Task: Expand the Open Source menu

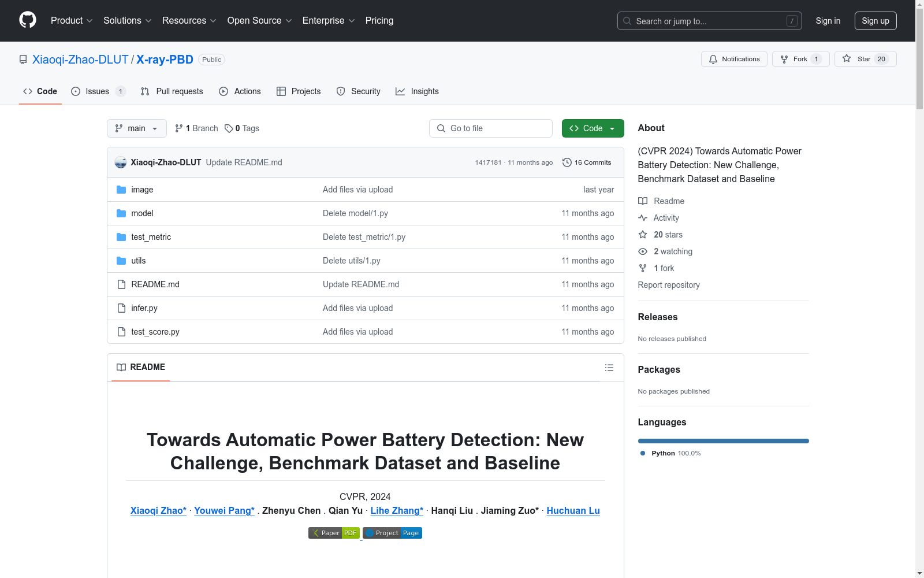Action: click(260, 21)
